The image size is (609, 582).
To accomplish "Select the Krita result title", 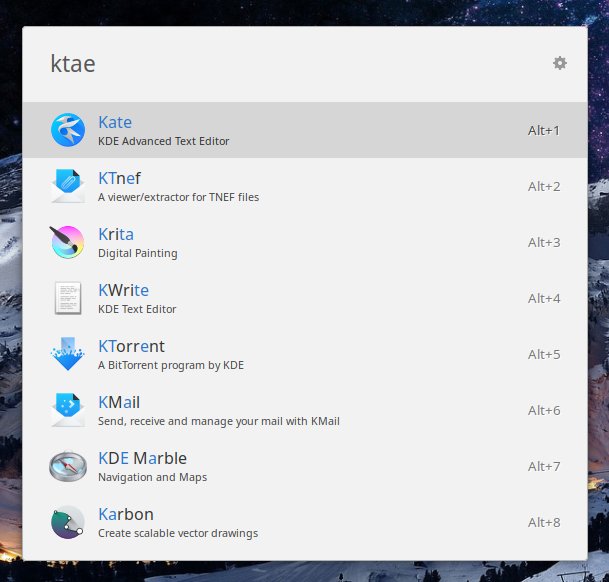I will pos(116,234).
